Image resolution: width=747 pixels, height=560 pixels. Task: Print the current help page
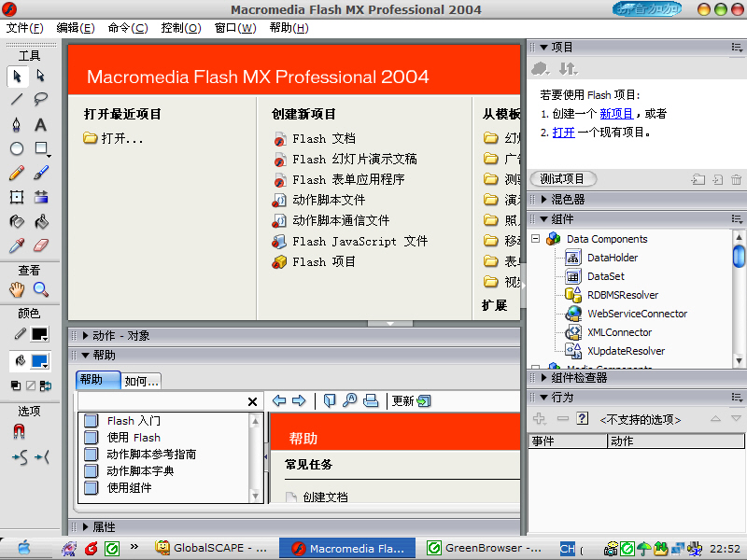coord(371,401)
